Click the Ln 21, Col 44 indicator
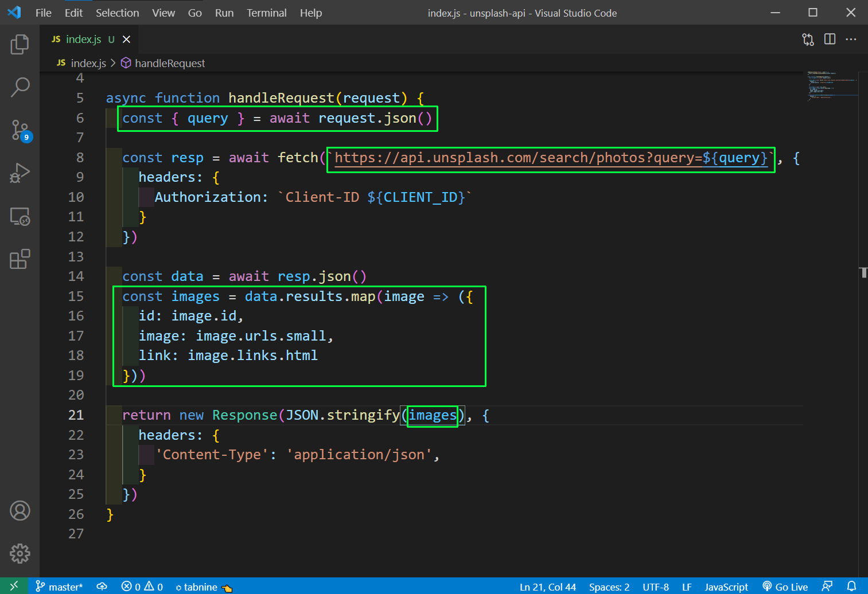Screen dimensions: 868x594 547,587
